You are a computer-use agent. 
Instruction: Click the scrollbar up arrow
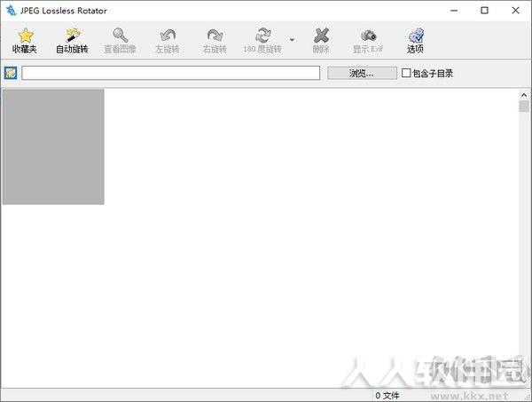point(524,95)
